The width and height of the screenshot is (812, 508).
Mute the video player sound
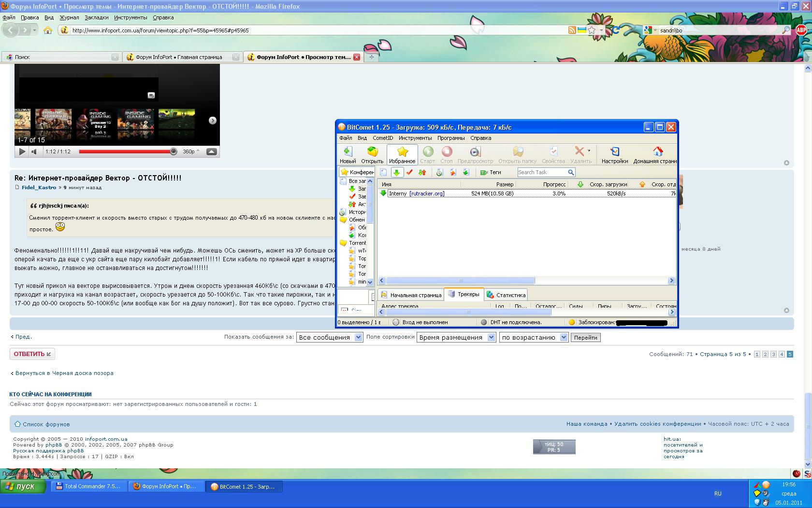tap(34, 151)
